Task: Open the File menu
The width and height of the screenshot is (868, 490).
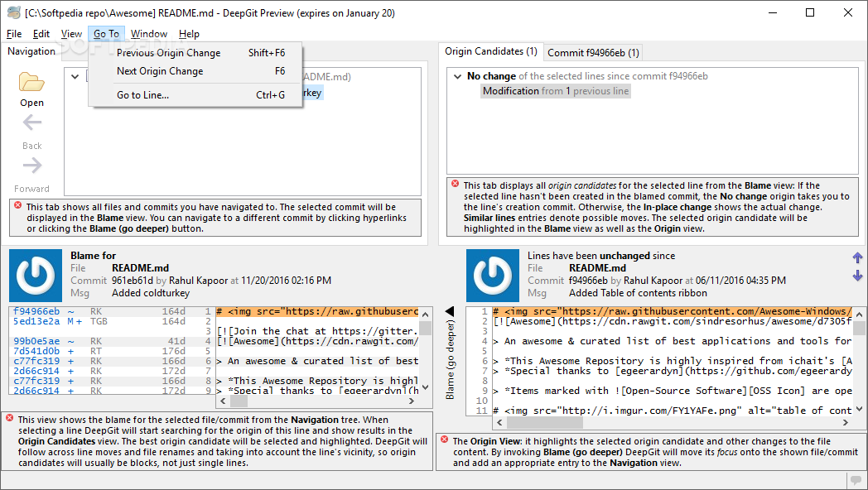Action: tap(14, 34)
